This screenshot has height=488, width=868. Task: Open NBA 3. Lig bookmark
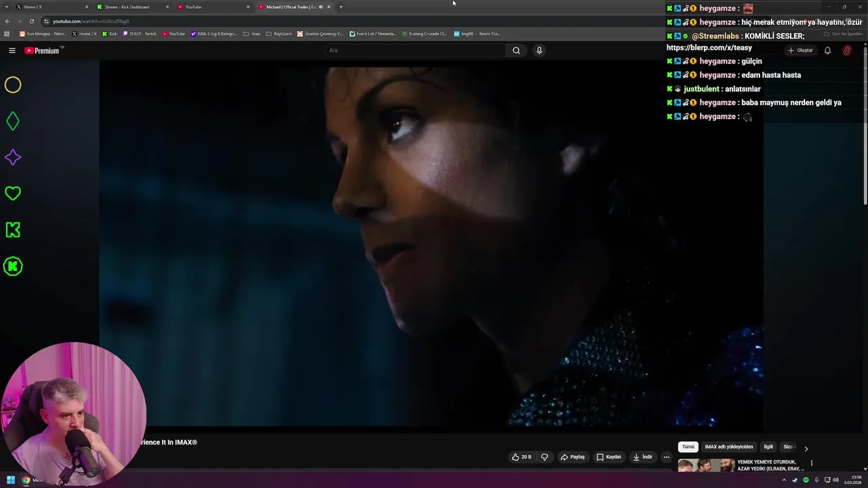pyautogui.click(x=214, y=33)
